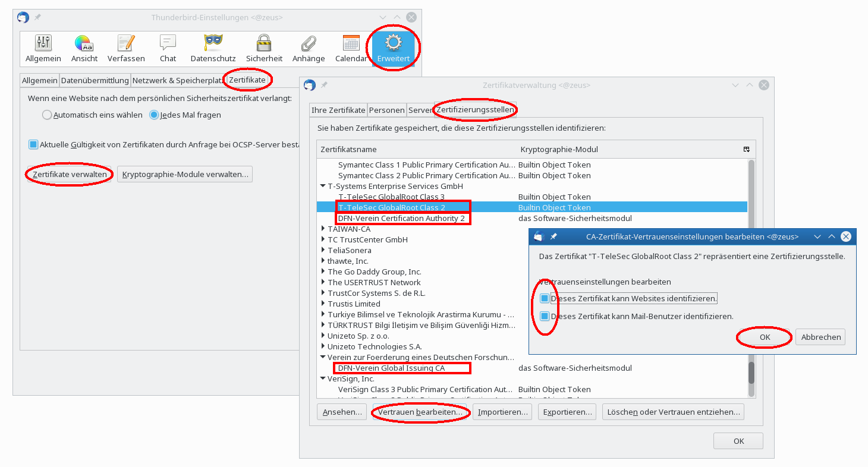Click OK in Zertifikatverwaltung window

pos(738,441)
